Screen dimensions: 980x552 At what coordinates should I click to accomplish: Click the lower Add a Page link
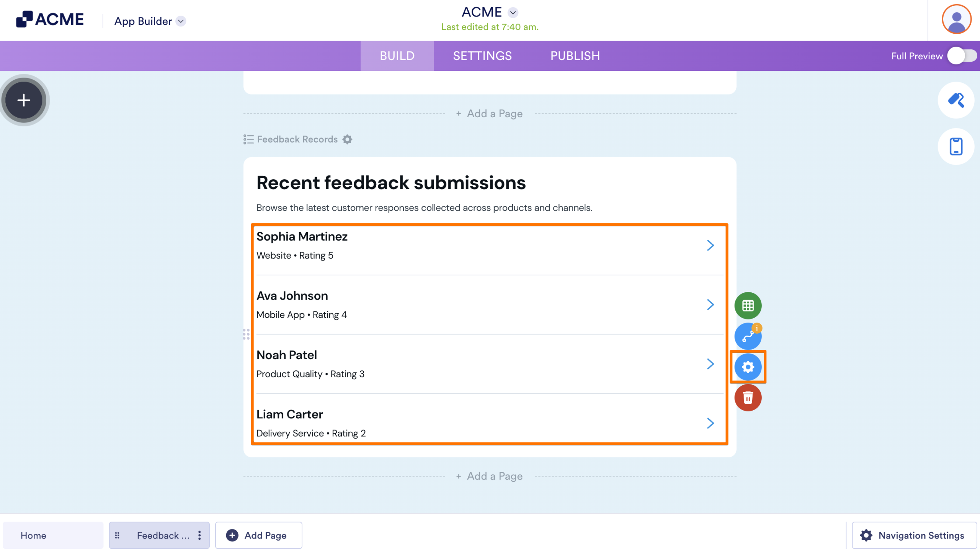pos(490,476)
